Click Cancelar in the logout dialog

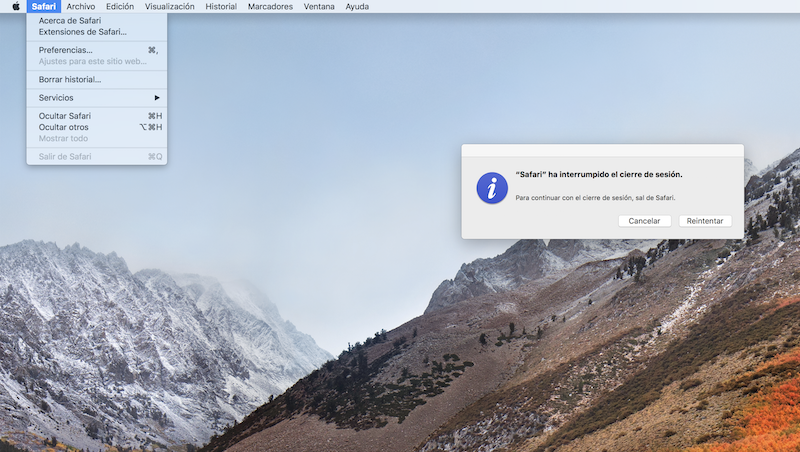[644, 221]
